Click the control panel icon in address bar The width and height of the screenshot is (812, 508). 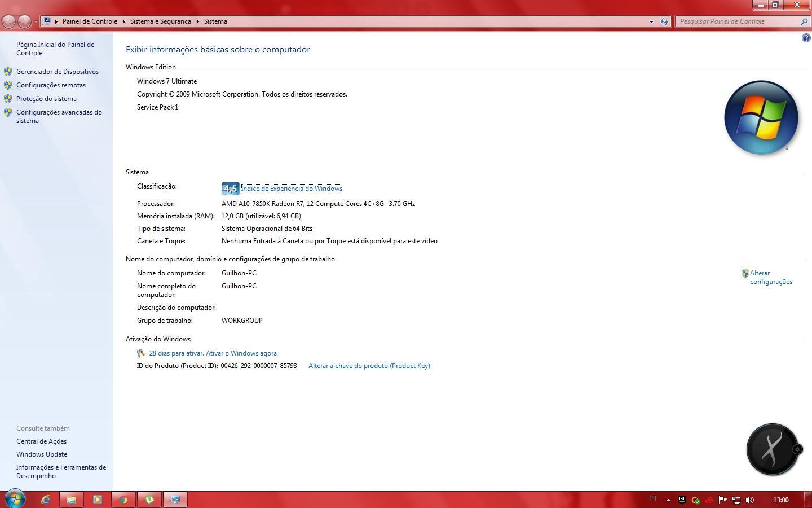(47, 21)
